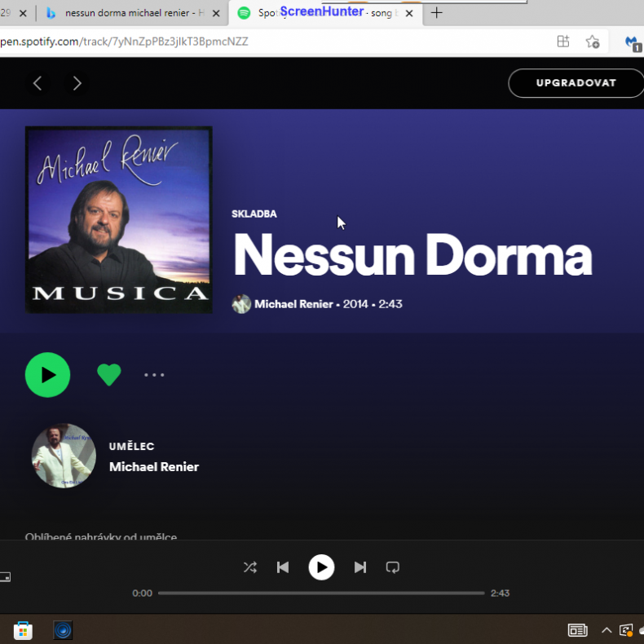This screenshot has width=644, height=644.
Task: Open Michael Renier link beside song year
Action: (x=293, y=304)
